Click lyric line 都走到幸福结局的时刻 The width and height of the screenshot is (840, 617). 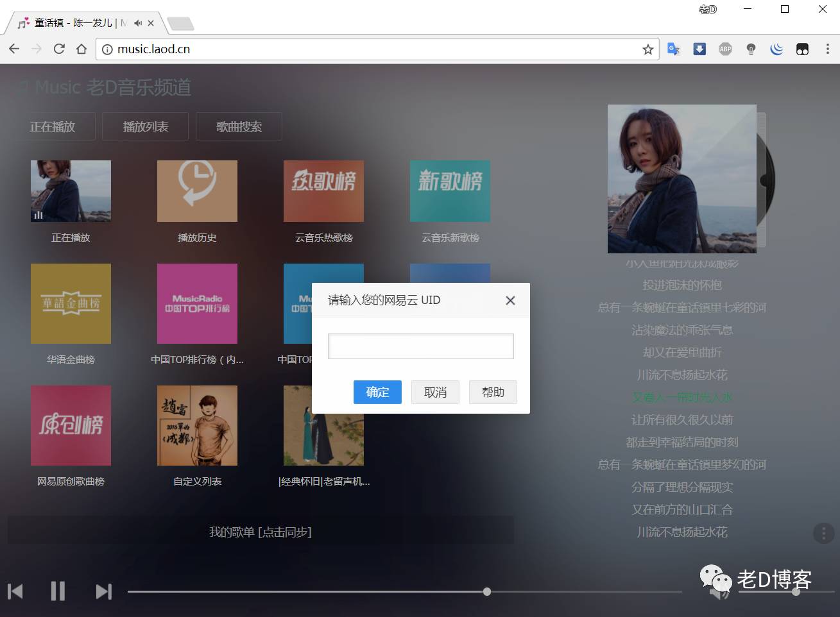pos(682,442)
